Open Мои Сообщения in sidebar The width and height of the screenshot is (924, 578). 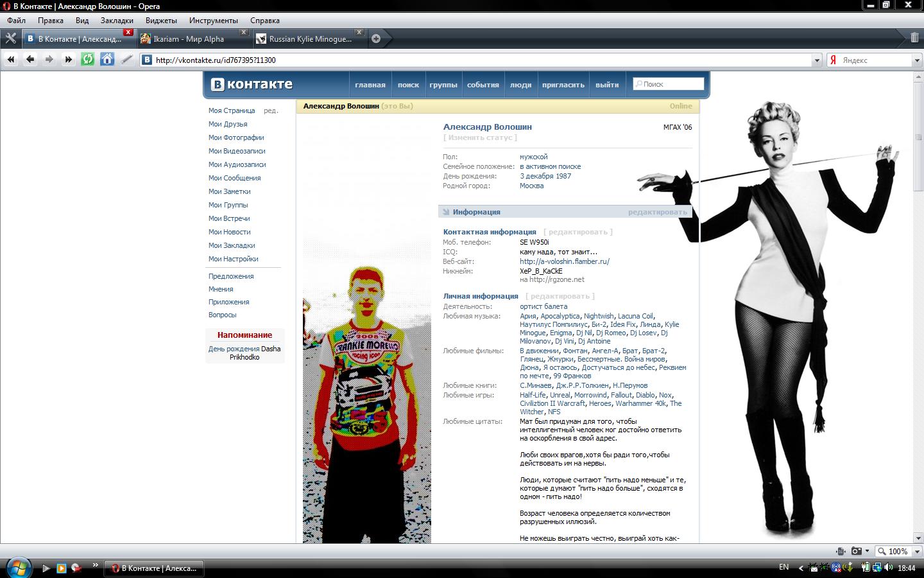(235, 178)
